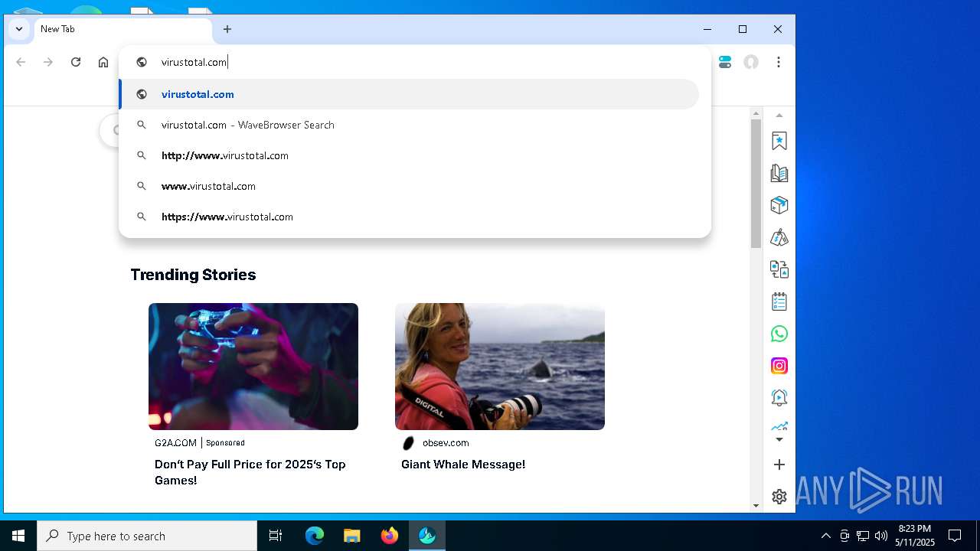This screenshot has height=551, width=980.
Task: Switch to the New Tab tab
Action: 122,29
